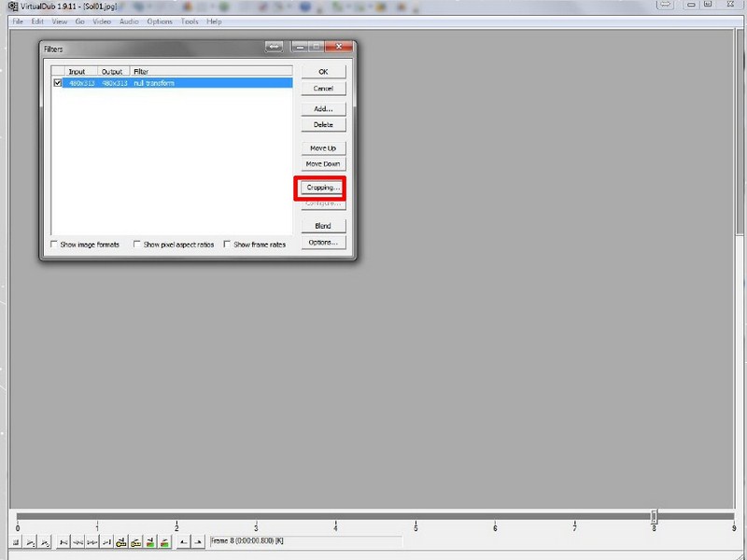This screenshot has width=747, height=560.
Task: Check the Show frame rates option
Action: point(228,245)
